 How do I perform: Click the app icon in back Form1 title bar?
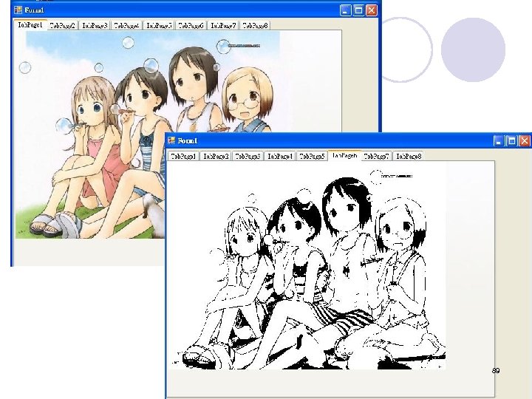[18, 10]
